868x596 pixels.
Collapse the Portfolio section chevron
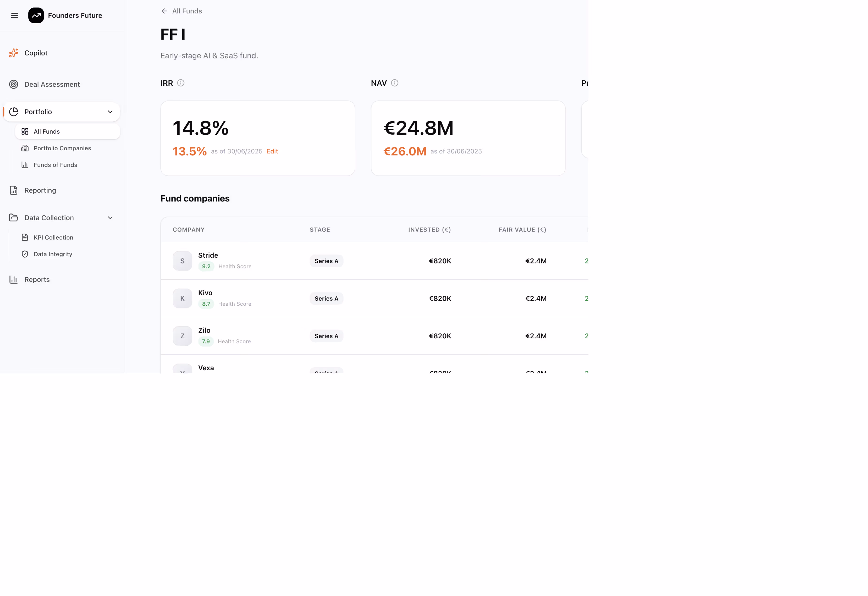[x=110, y=111]
